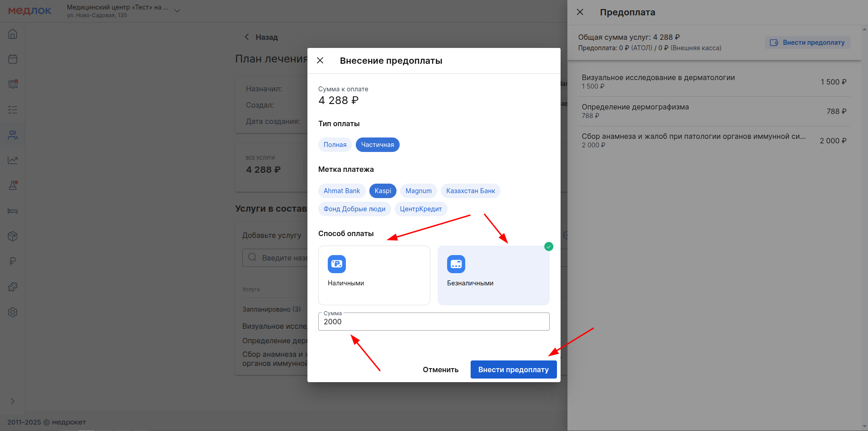This screenshot has height=431, width=868.
Task: Choose Безналичными payment method card
Action: pyautogui.click(x=493, y=275)
